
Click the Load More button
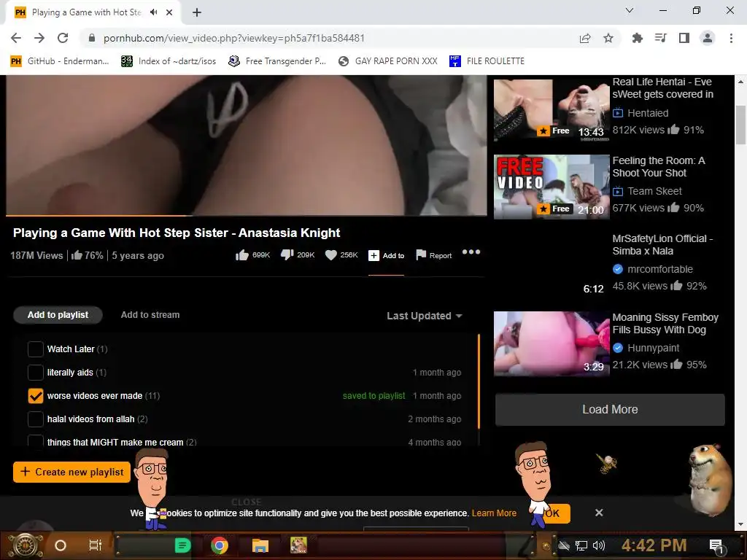click(x=610, y=410)
